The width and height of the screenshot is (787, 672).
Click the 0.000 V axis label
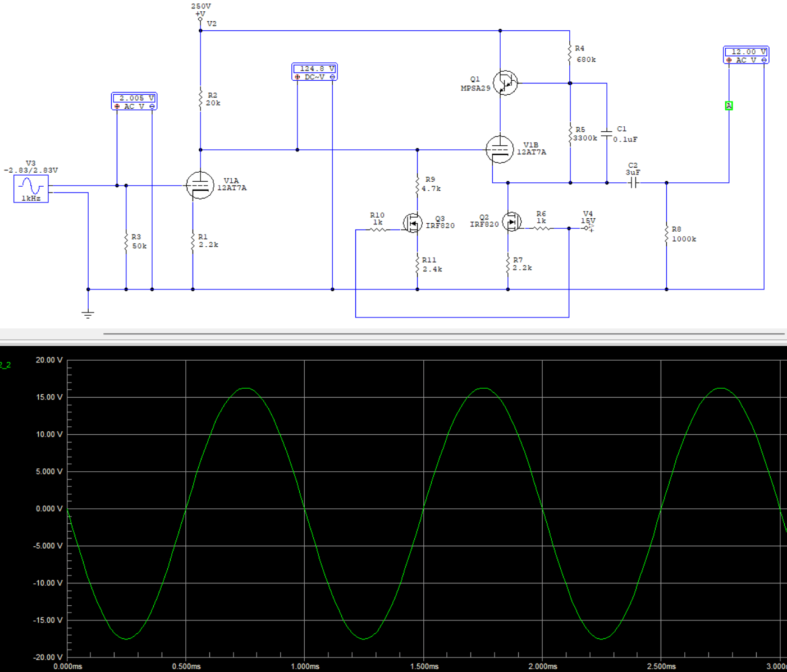point(49,508)
